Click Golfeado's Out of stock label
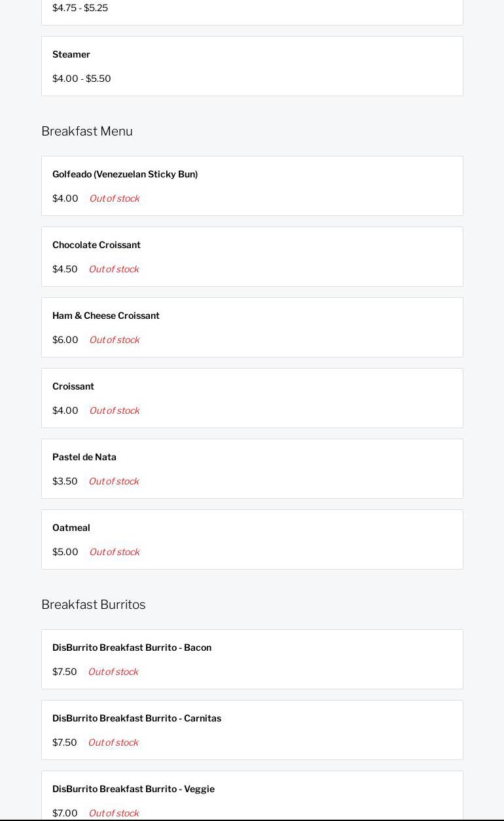 point(115,198)
